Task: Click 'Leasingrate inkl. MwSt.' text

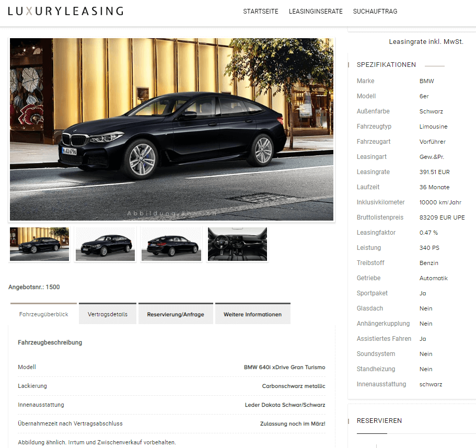Action: [426, 42]
